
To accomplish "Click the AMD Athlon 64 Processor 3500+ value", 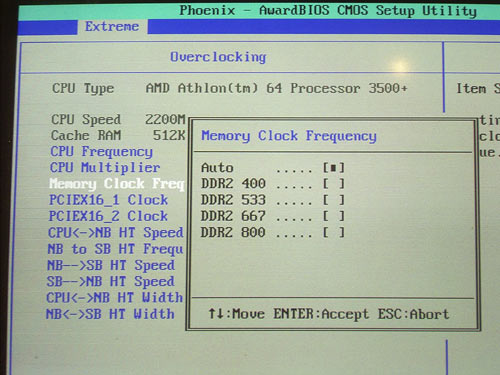I will point(277,88).
